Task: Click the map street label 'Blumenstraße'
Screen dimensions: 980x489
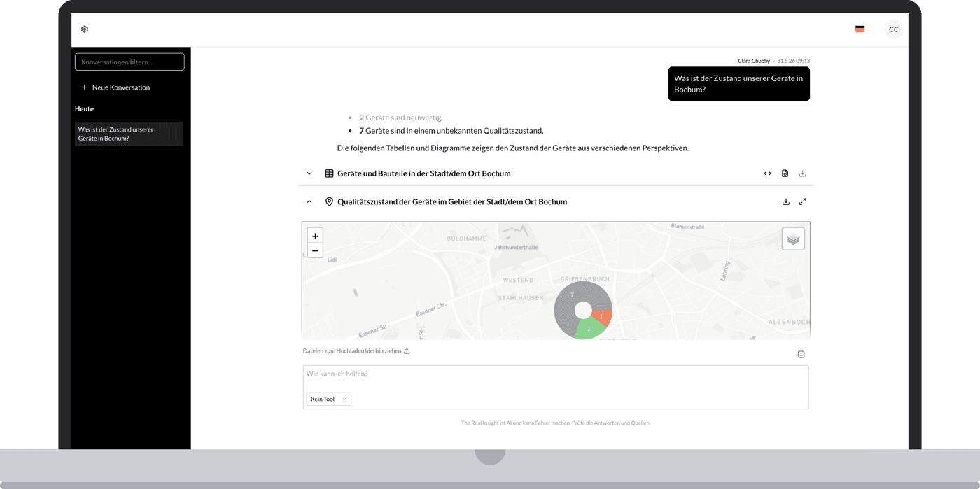Action: (687, 227)
